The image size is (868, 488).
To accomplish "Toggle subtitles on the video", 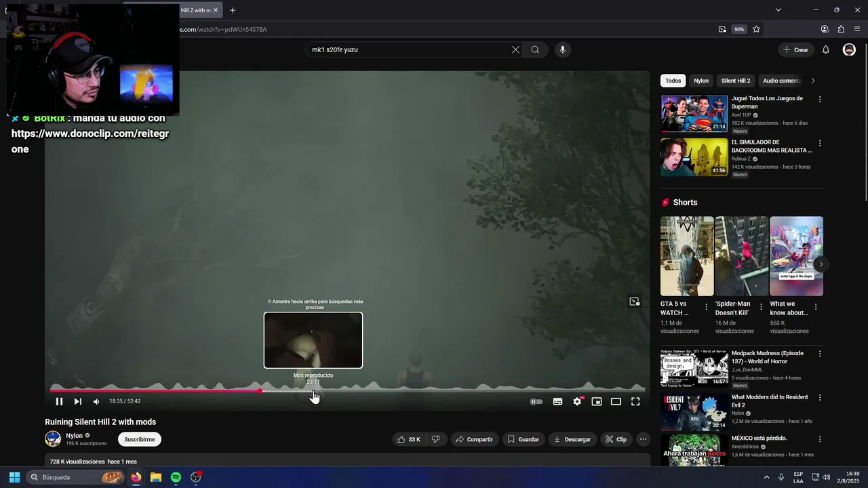I will point(557,401).
